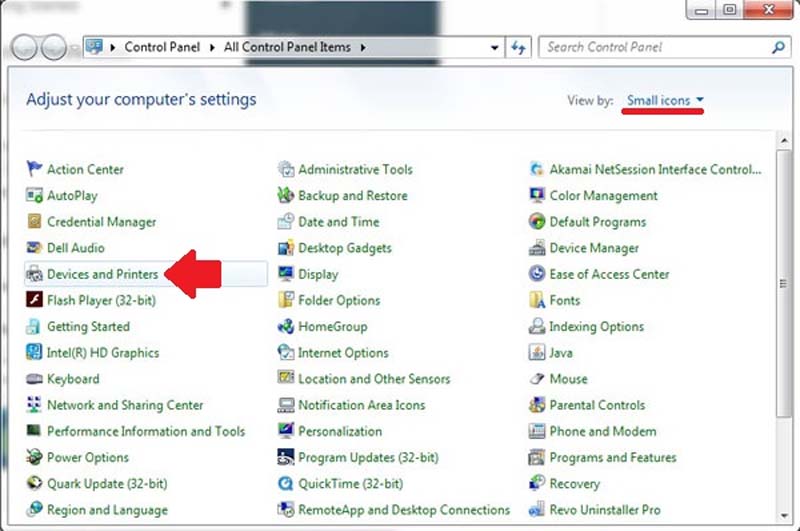
Task: Select Control Panel in the breadcrumb path
Action: point(162,47)
